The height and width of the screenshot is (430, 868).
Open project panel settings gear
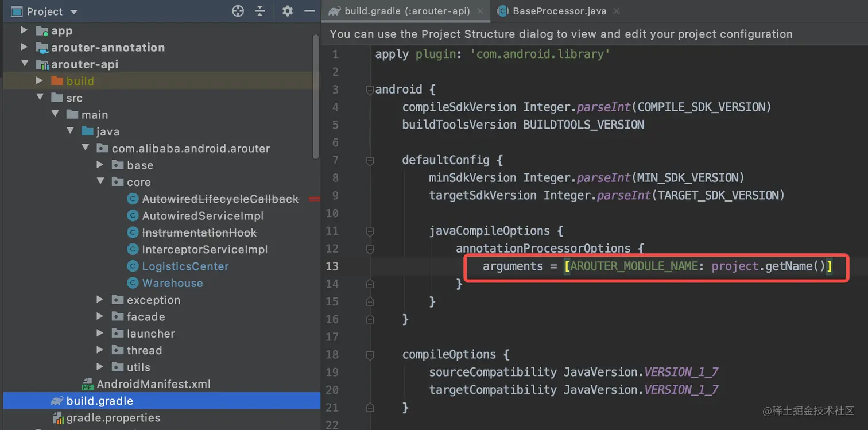point(288,11)
